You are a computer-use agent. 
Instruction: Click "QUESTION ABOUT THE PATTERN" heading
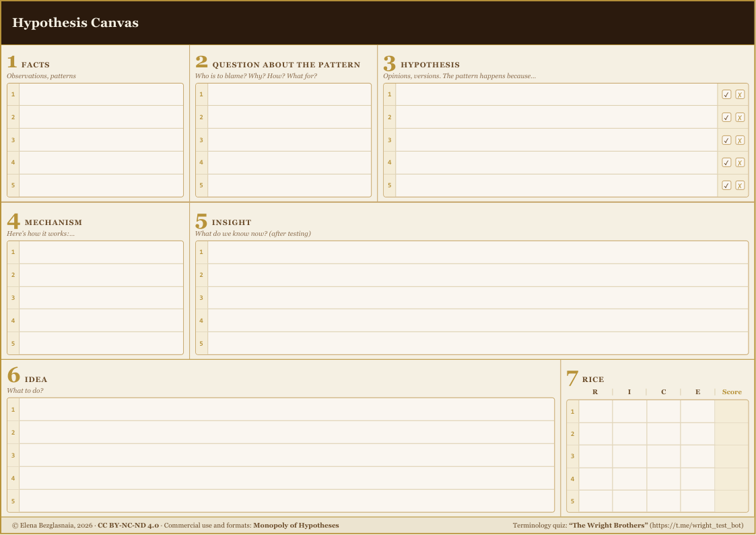coord(286,65)
